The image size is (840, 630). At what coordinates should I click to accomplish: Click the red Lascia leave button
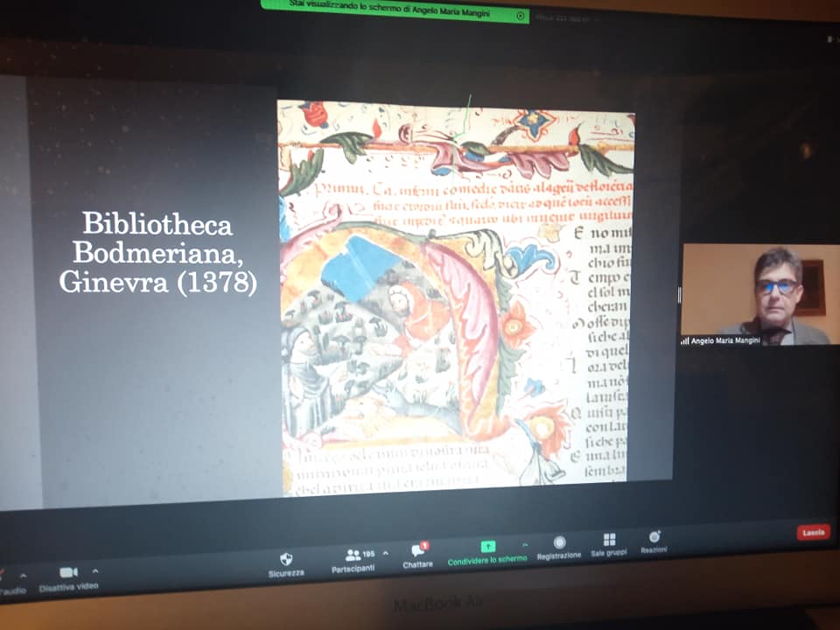[813, 533]
